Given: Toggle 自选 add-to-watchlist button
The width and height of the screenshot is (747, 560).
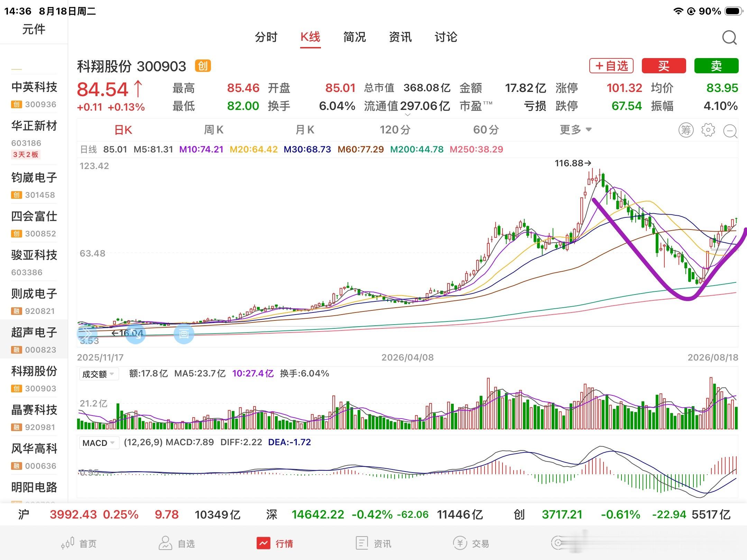Looking at the screenshot, I should (611, 66).
